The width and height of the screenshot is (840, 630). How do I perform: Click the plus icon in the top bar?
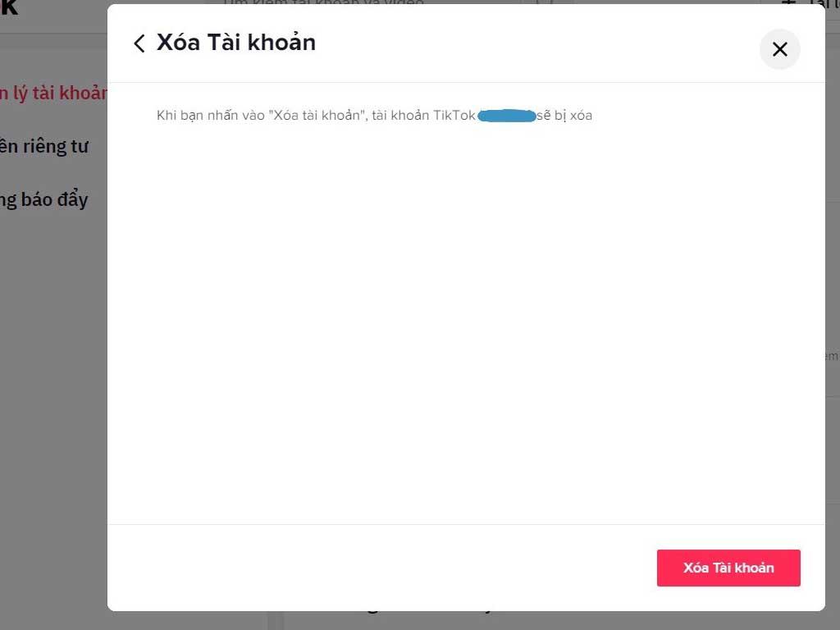(788, 3)
